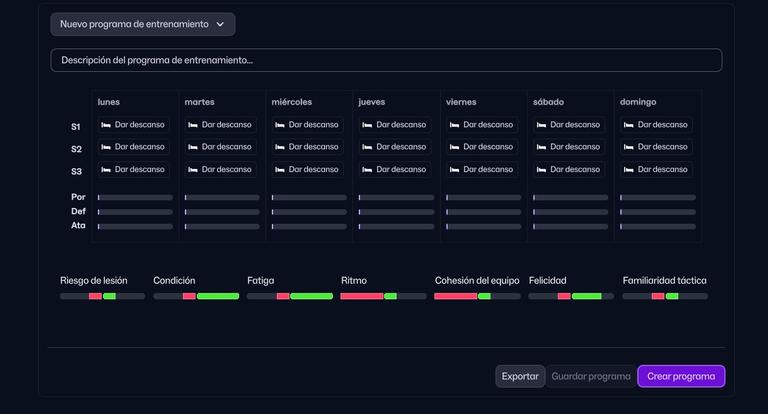Click bed icon in jueves S3 cell

click(x=367, y=170)
